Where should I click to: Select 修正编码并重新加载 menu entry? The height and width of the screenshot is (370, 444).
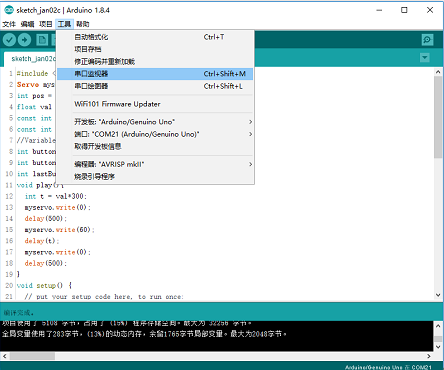155,62
